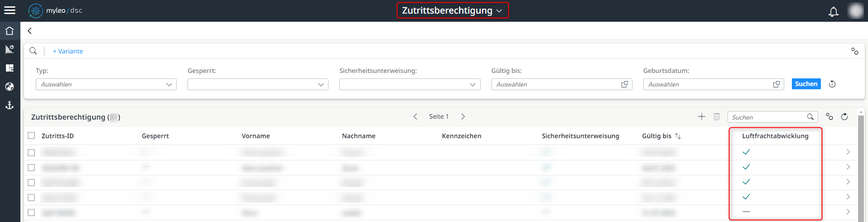Open details arrow of third row

[848, 182]
